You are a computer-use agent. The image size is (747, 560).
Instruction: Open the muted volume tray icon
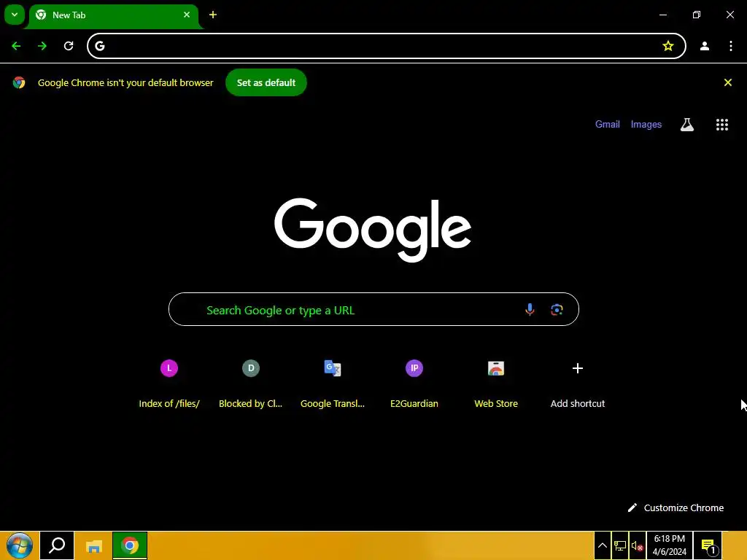click(638, 545)
